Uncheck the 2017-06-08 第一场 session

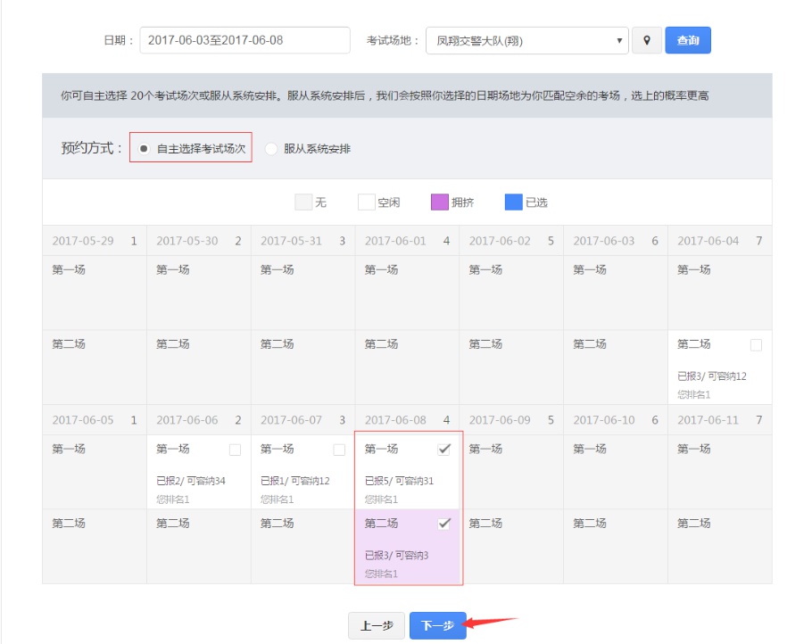443,449
